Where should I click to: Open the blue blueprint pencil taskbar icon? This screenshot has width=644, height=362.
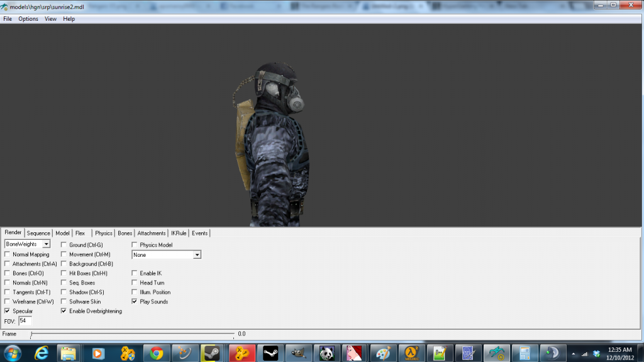(x=468, y=353)
